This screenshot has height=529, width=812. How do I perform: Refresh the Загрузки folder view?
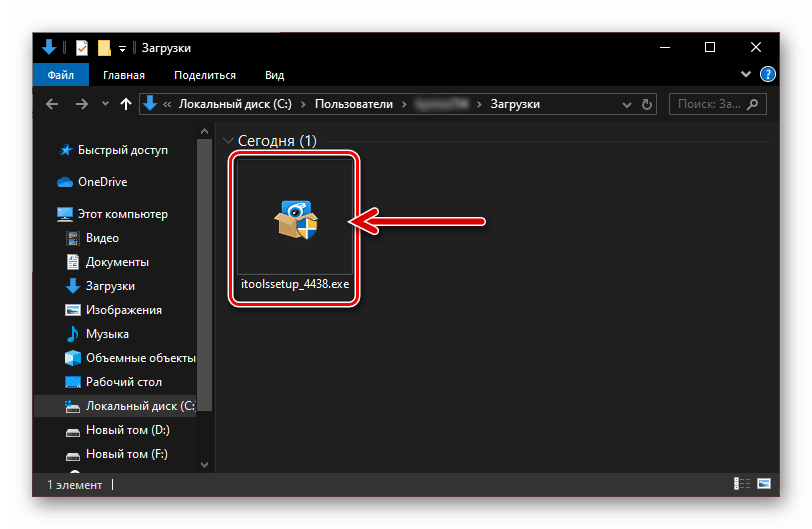tap(647, 105)
